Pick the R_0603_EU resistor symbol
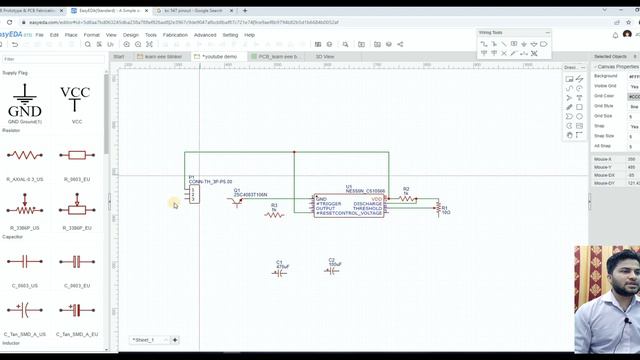Screen dimensions: 640x360 [77, 155]
